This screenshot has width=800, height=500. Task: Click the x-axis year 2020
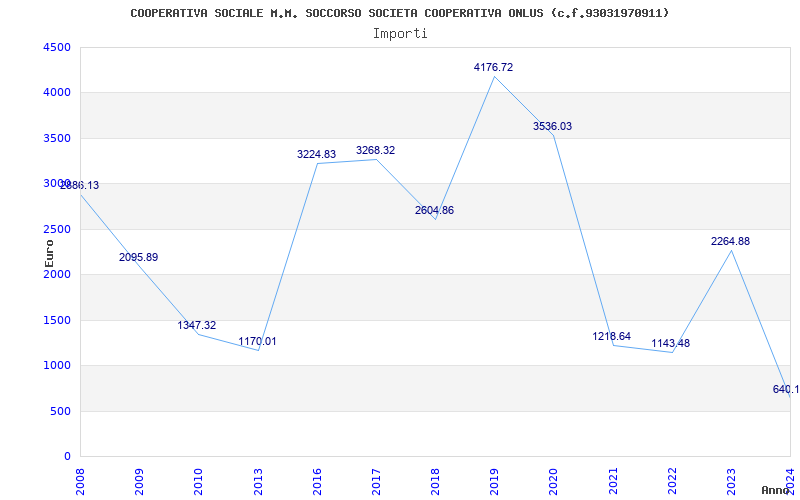554,481
